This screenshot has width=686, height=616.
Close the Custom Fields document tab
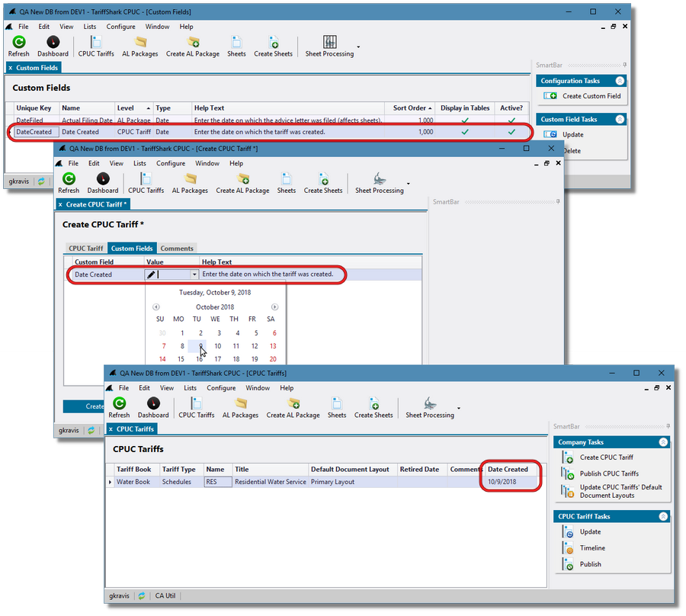(x=11, y=68)
